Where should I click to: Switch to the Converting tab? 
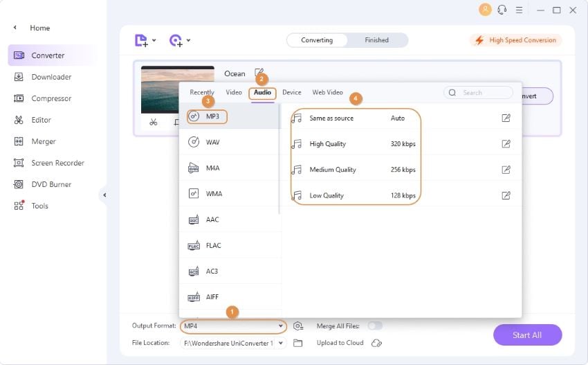pyautogui.click(x=317, y=40)
